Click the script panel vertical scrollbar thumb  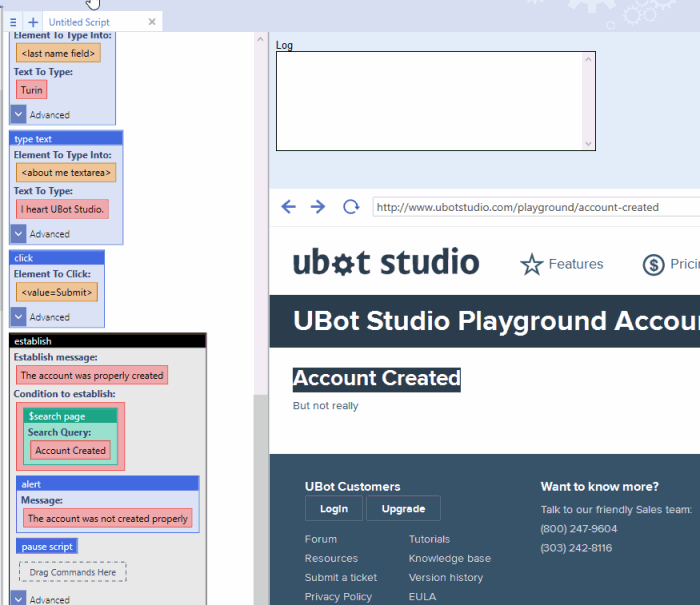[260, 499]
